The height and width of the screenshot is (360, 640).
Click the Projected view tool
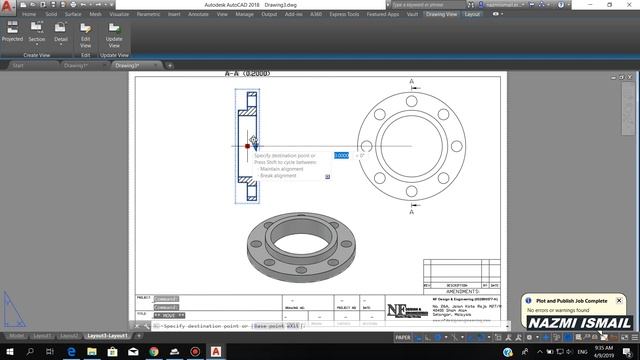[x=12, y=32]
